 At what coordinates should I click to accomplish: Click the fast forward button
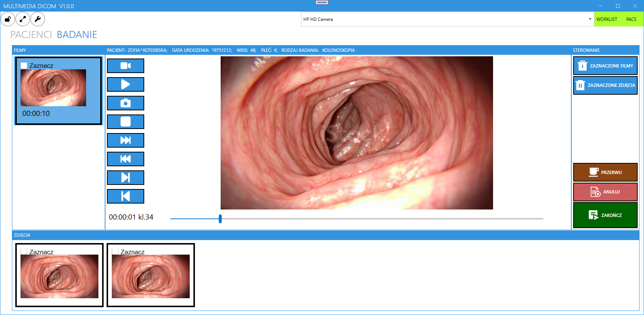[126, 141]
